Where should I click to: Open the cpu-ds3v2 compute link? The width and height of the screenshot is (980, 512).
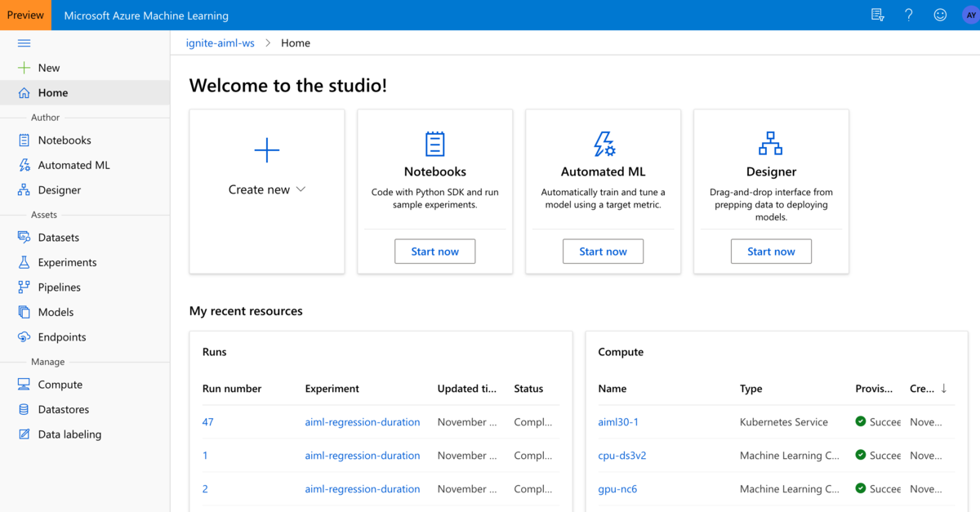(x=622, y=456)
